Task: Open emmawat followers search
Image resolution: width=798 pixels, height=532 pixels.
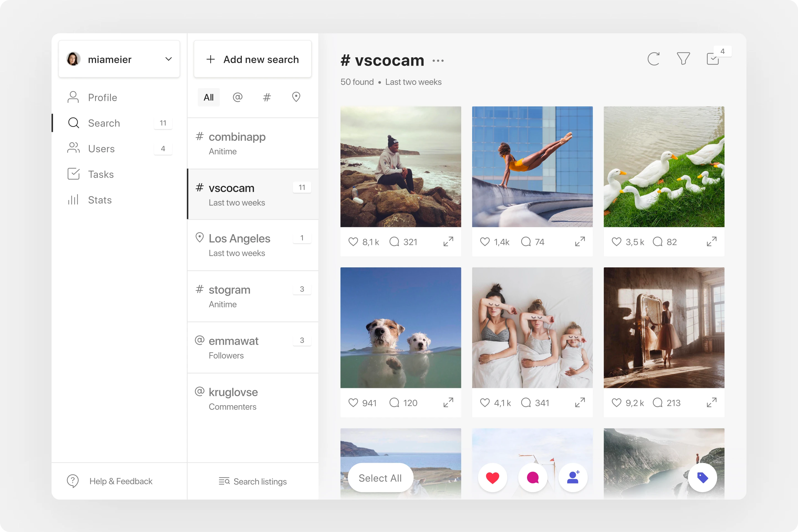Action: click(x=253, y=347)
